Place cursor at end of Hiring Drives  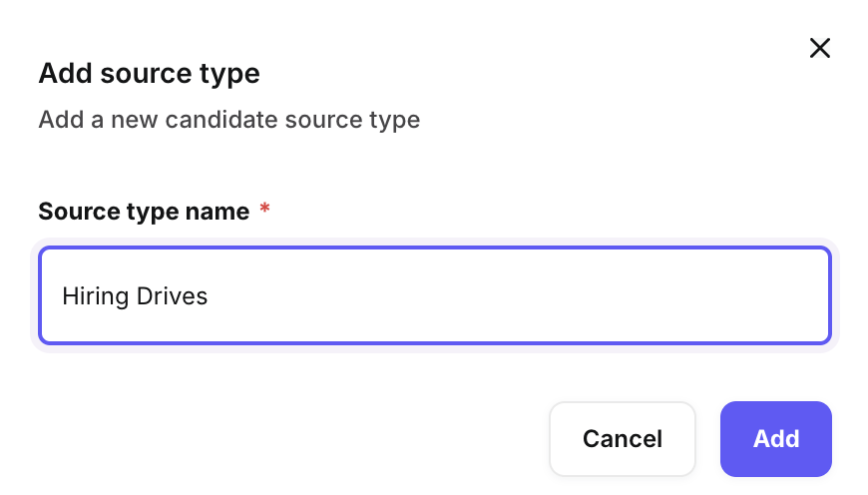pos(209,296)
